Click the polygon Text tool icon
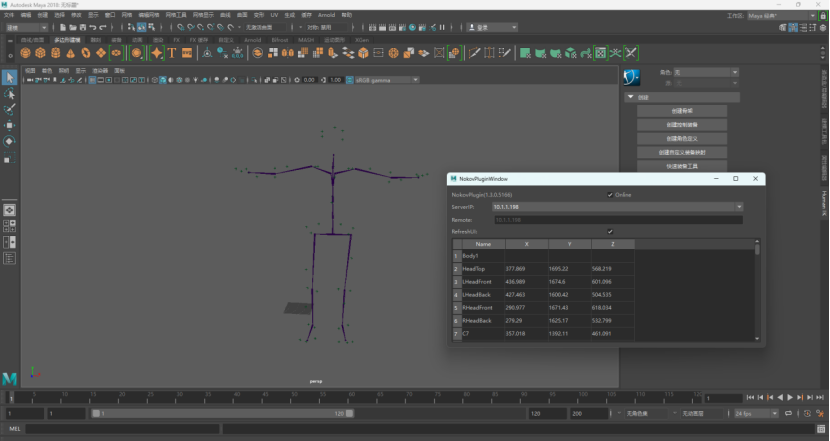This screenshot has height=441, width=830. click(x=172, y=53)
